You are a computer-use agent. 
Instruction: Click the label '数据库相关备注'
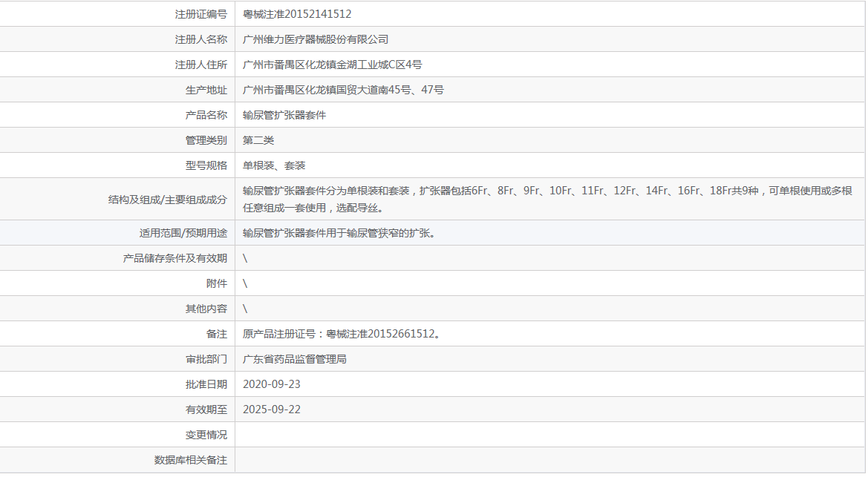tap(190, 460)
